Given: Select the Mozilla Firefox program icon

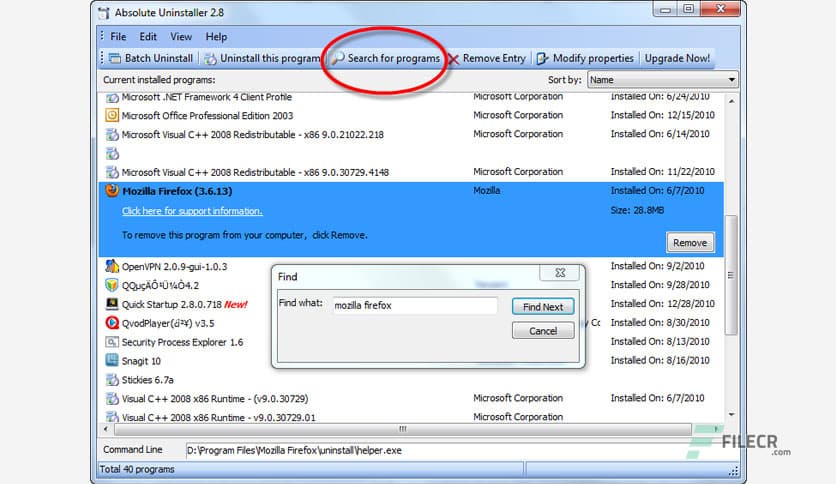Looking at the screenshot, I should coord(111,190).
